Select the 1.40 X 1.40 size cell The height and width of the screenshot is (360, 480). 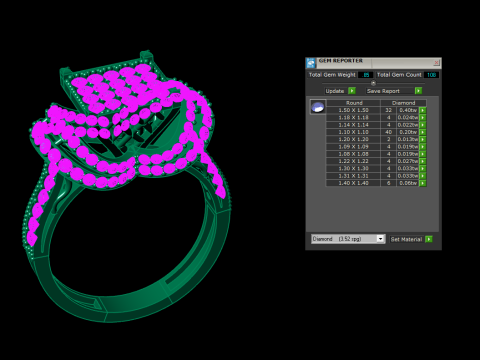pyautogui.click(x=353, y=183)
